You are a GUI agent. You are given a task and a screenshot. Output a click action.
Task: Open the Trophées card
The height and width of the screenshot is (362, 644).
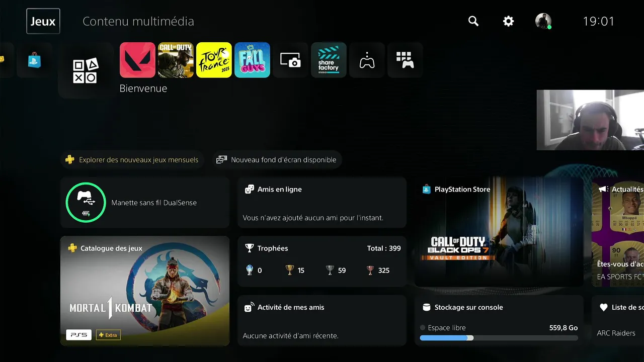click(322, 261)
